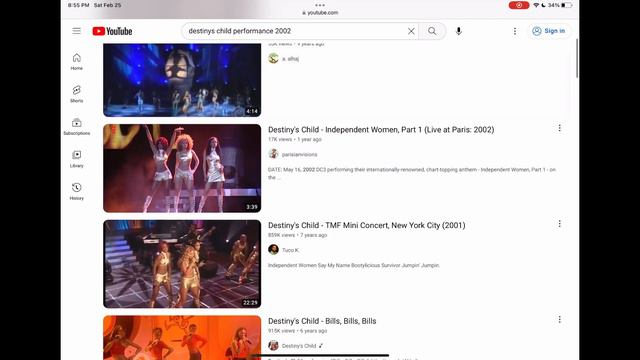Click the Sign in button
The height and width of the screenshot is (360, 640).
pyautogui.click(x=549, y=31)
